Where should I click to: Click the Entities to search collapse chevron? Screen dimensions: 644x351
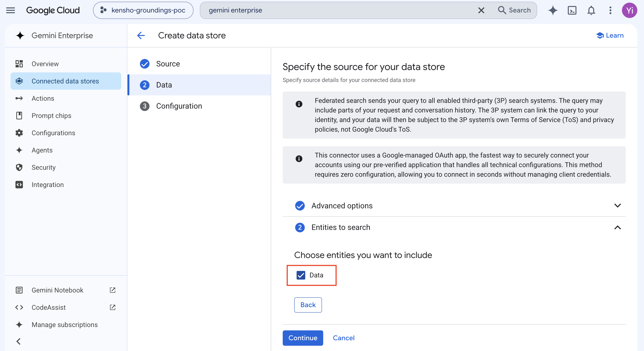click(x=617, y=228)
